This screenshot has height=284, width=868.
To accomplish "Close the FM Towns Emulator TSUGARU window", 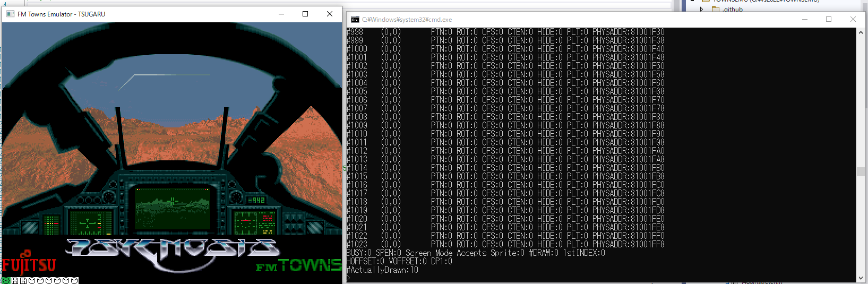I will tap(330, 14).
